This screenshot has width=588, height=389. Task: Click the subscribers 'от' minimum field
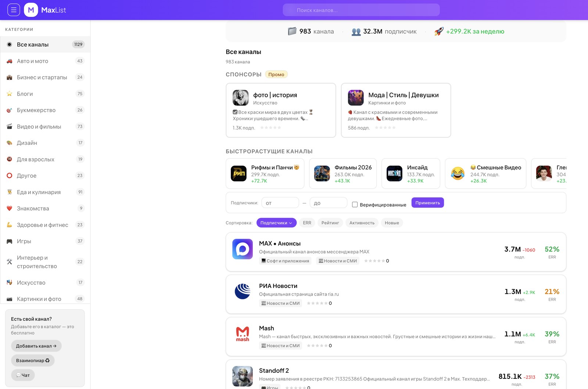coord(280,203)
